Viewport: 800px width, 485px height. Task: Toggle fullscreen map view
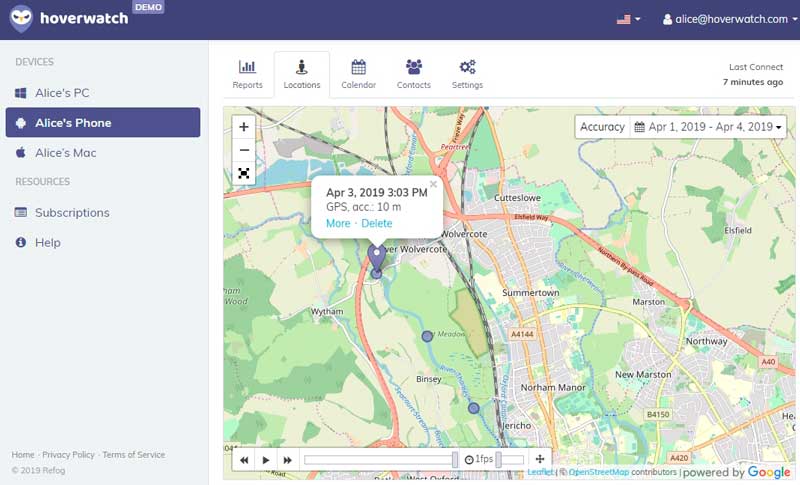click(244, 173)
